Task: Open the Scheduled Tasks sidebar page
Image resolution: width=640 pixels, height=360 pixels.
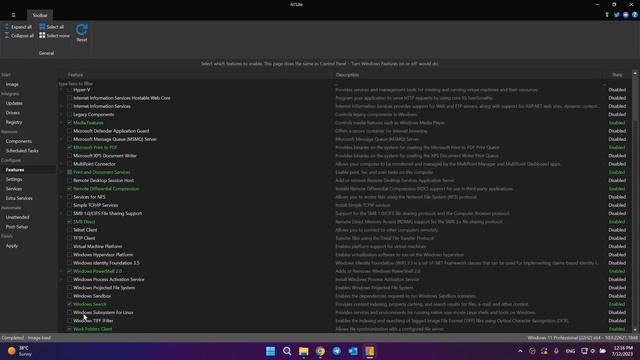Action: (x=22, y=151)
